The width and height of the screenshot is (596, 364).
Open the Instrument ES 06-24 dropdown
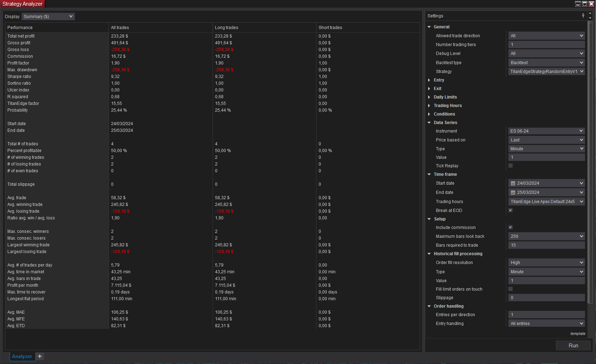(546, 131)
